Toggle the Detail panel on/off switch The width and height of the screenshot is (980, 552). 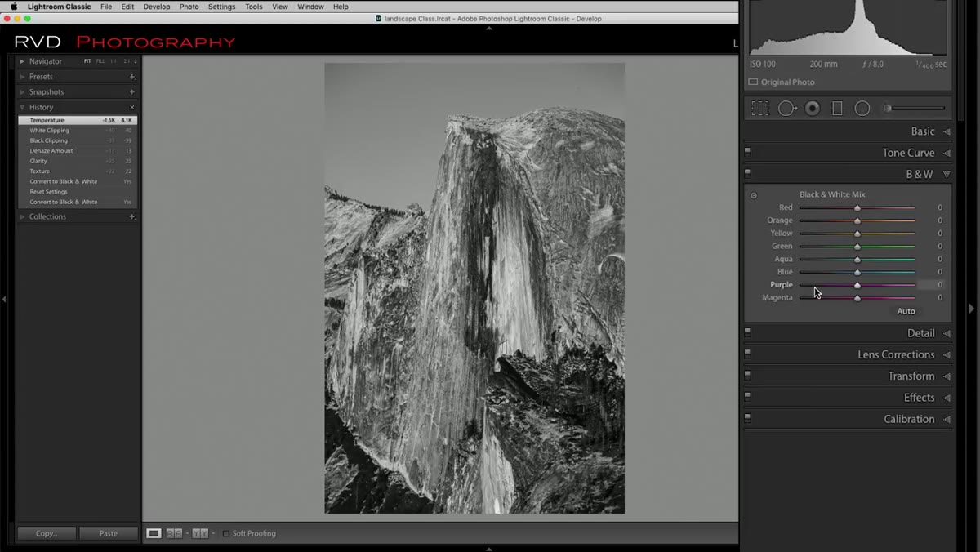[x=747, y=333]
